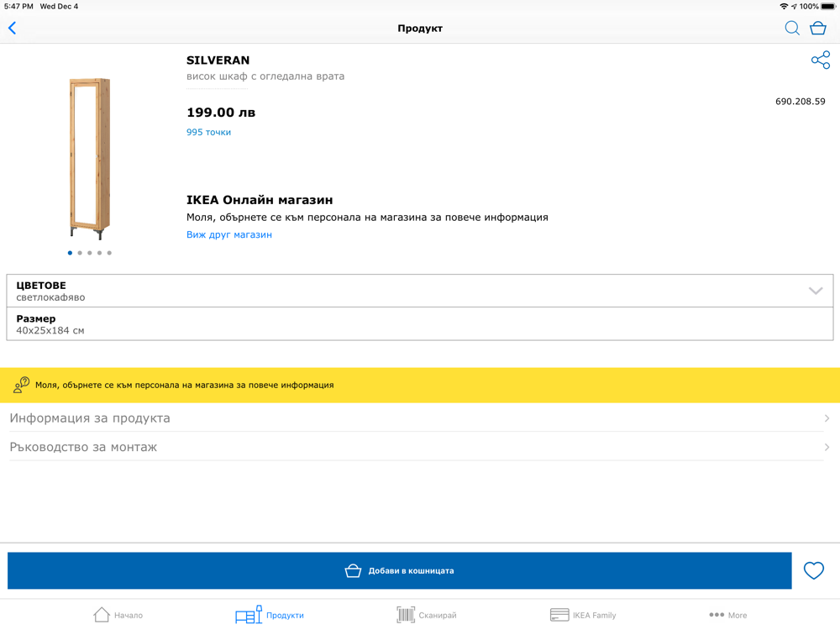This screenshot has width=840, height=630.
Task: Open the Начало home tab
Action: coord(118,615)
